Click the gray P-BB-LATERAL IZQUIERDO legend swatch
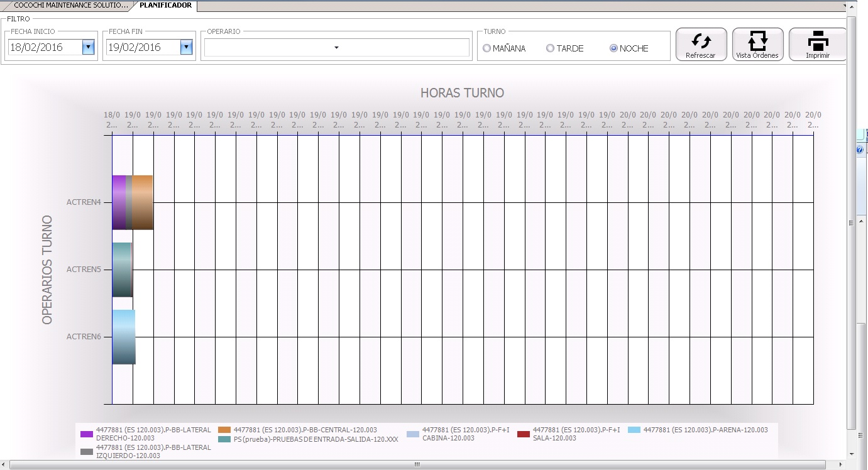The image size is (868, 470). (x=87, y=451)
